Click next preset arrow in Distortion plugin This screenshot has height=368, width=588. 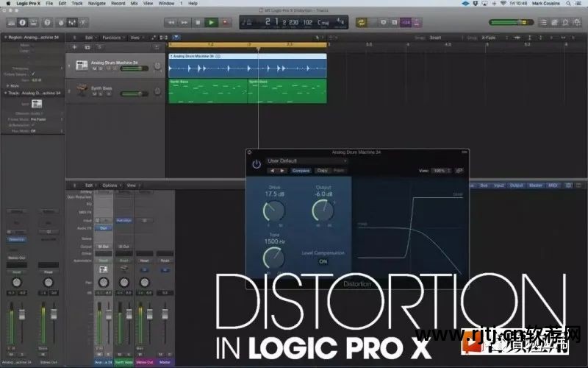[x=282, y=171]
